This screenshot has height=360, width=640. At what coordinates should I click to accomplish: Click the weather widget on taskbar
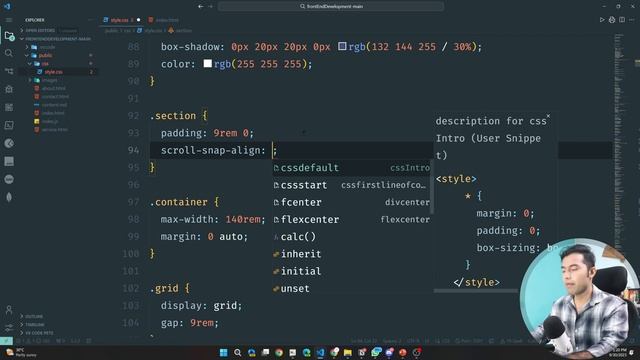(20, 353)
